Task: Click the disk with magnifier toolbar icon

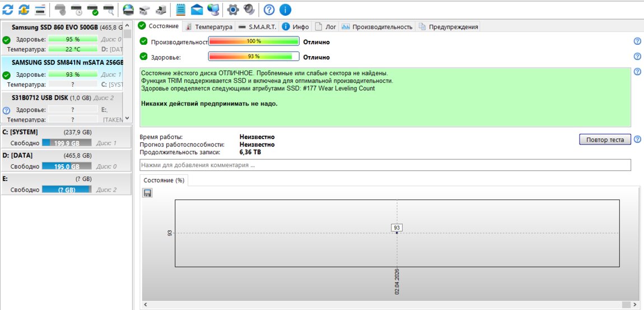Action: [109, 9]
